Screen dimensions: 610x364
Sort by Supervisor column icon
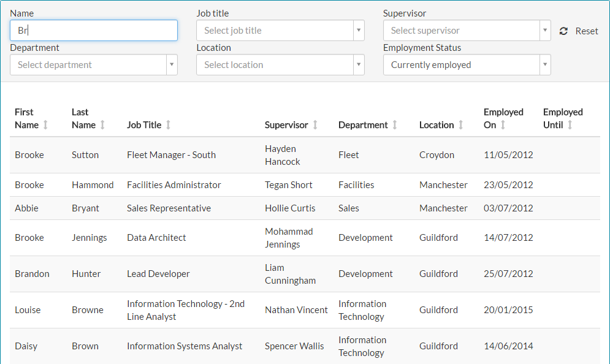(x=315, y=125)
